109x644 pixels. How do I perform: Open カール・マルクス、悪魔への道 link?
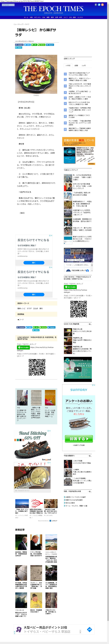[76, 505]
